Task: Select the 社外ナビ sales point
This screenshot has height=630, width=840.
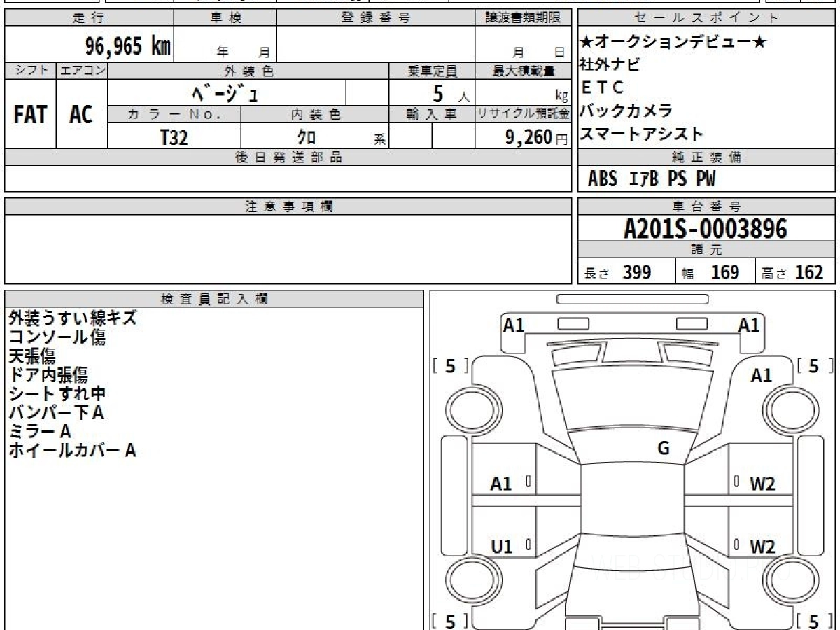Action: 610,65
